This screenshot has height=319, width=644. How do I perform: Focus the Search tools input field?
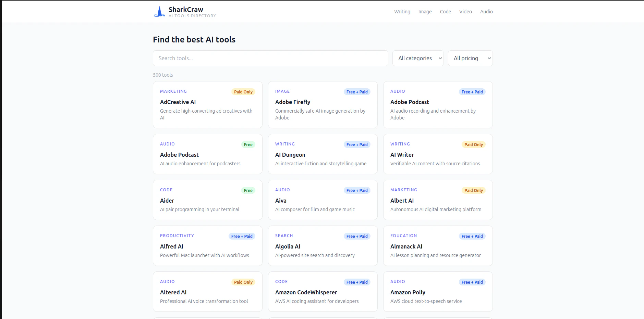(x=270, y=58)
